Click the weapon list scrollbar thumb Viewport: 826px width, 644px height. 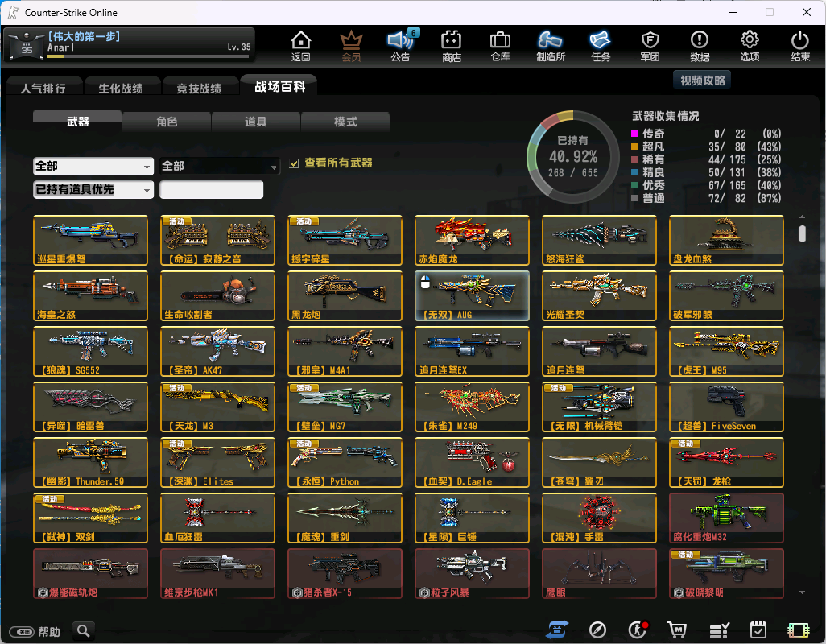(x=802, y=233)
